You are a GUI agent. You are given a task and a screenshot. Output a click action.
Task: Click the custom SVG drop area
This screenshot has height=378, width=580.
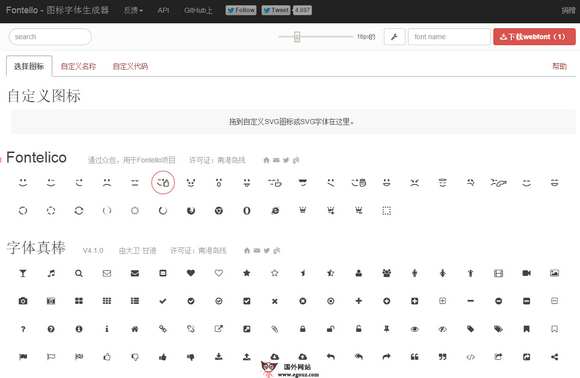pos(293,121)
